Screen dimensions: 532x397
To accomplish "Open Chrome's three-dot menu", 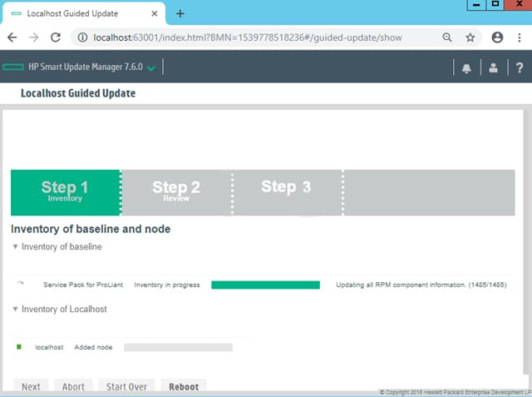I will [x=519, y=37].
